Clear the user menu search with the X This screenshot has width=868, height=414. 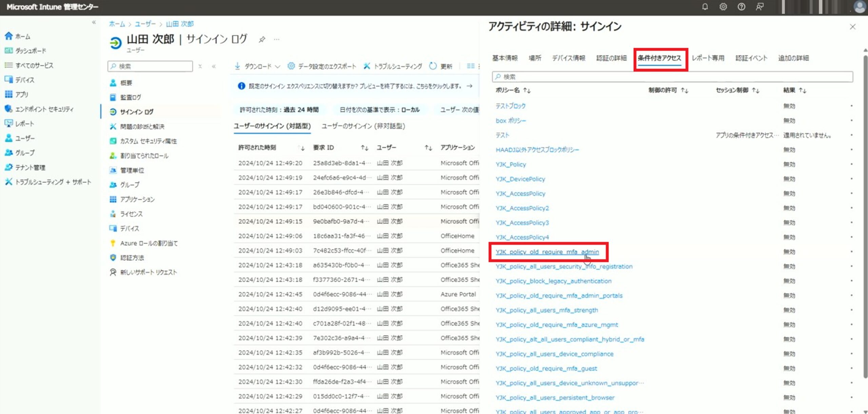(x=200, y=66)
